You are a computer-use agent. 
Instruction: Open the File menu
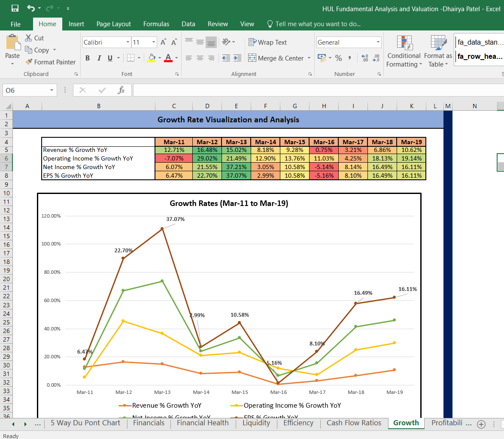pyautogui.click(x=15, y=24)
